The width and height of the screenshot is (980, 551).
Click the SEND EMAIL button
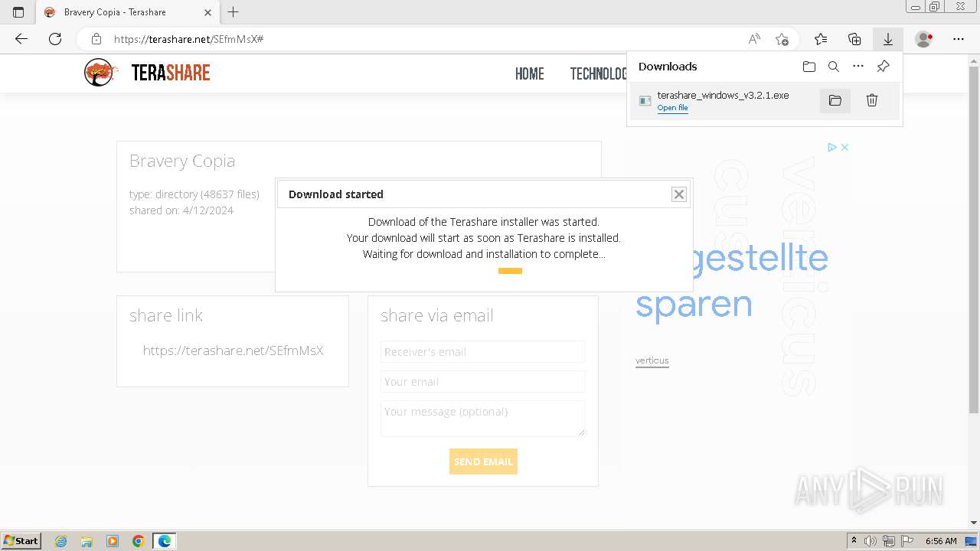tap(483, 461)
